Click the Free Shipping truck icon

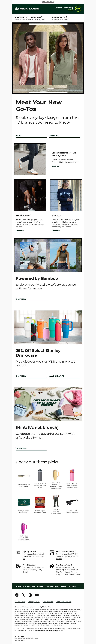click(18, 566)
